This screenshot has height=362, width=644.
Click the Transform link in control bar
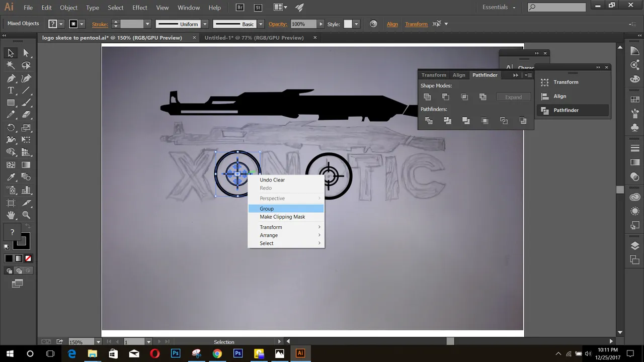tap(416, 24)
